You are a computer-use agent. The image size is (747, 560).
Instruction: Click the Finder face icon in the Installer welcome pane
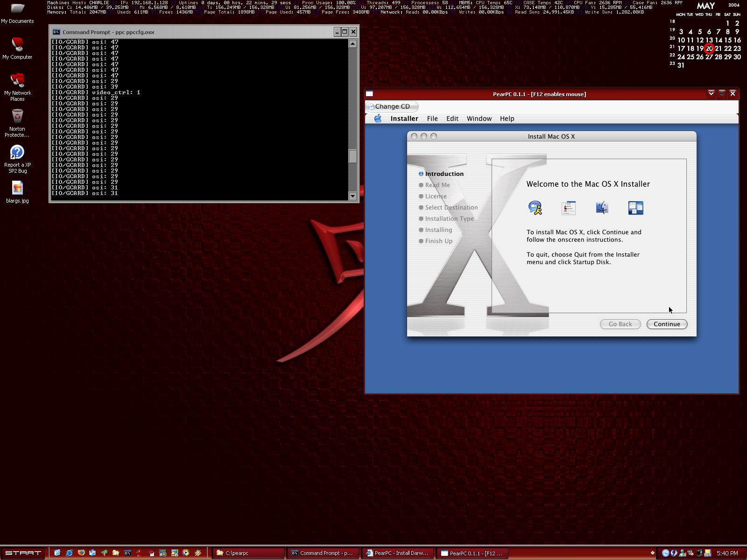[602, 208]
